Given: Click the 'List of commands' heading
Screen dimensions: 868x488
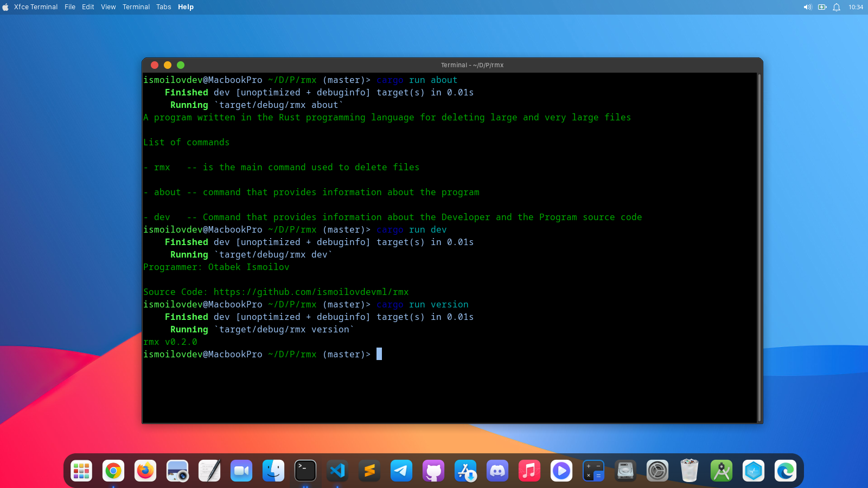Looking at the screenshot, I should coord(187,142).
